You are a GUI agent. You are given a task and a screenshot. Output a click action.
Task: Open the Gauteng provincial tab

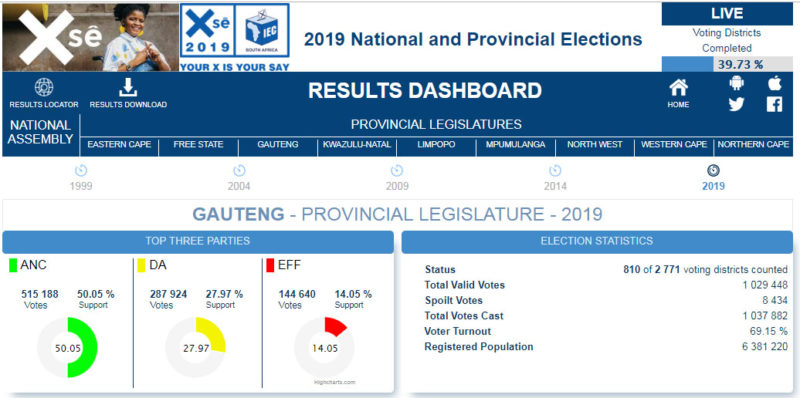click(x=278, y=145)
